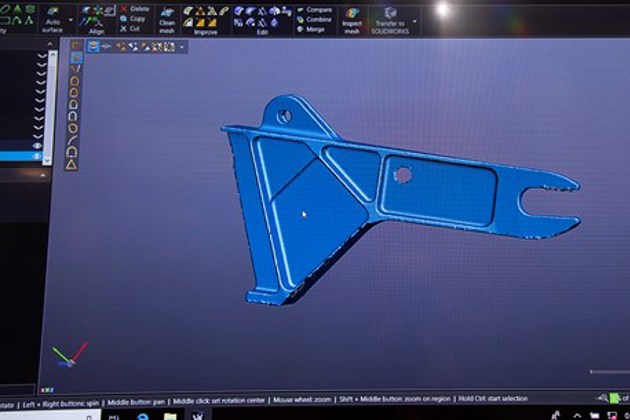Click the Clean mesh tool
The image size is (630, 420).
(x=167, y=21)
